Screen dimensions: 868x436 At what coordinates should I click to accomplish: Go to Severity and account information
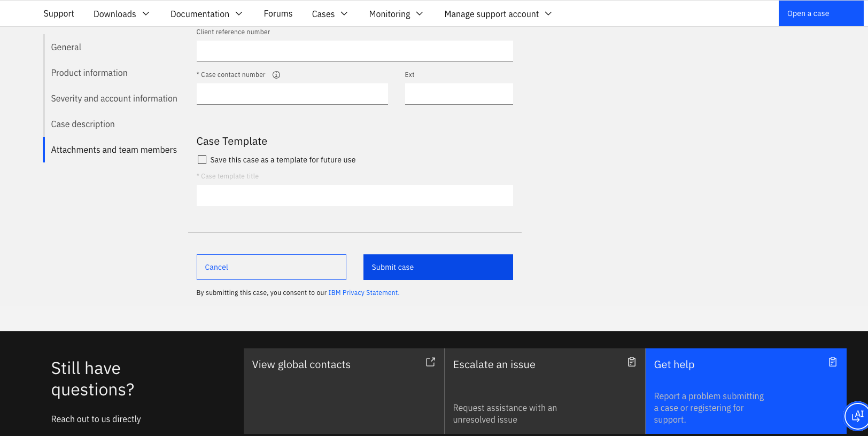pos(114,98)
